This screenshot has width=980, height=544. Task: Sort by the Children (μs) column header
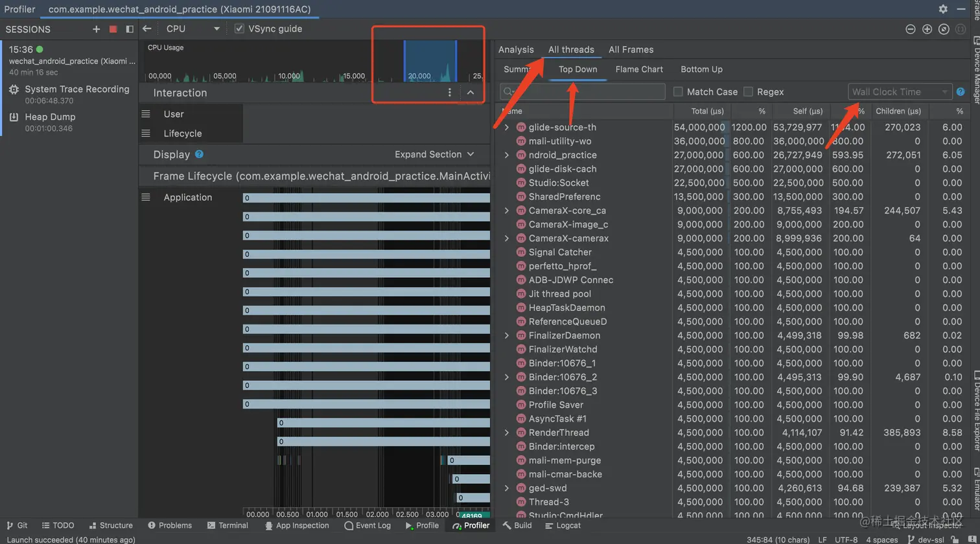[898, 111]
